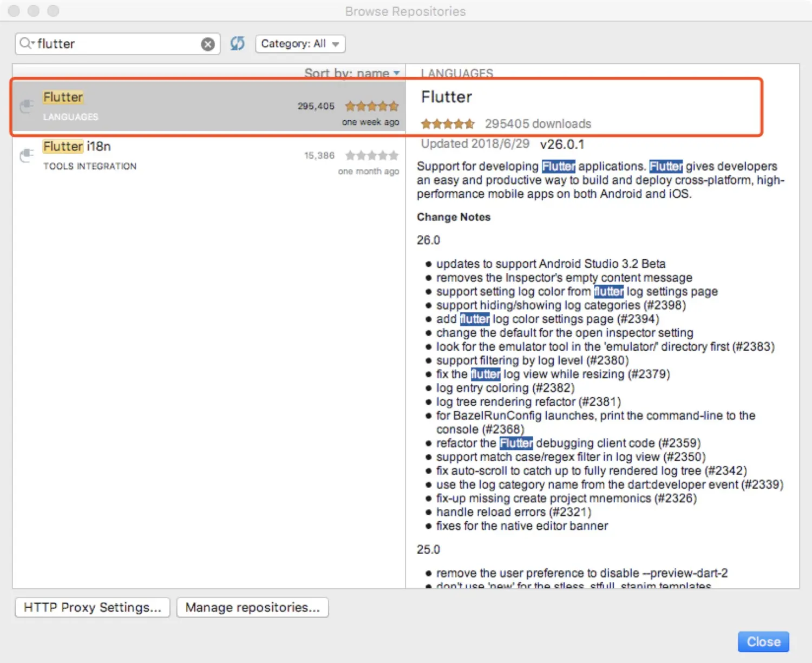Click the search magnifier icon
The image size is (812, 663).
(25, 43)
